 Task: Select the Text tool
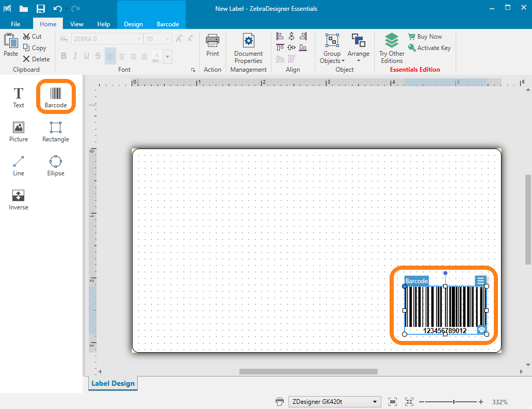click(19, 97)
